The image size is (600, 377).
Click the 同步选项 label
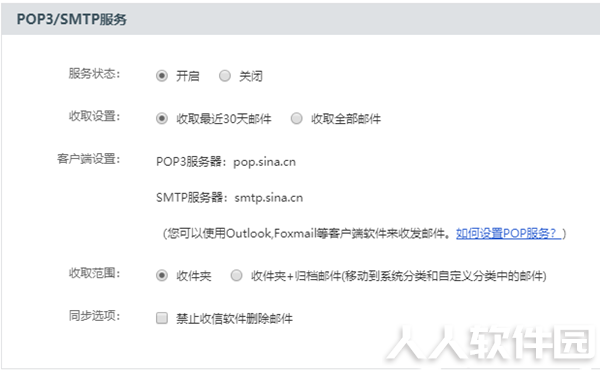[x=94, y=316]
